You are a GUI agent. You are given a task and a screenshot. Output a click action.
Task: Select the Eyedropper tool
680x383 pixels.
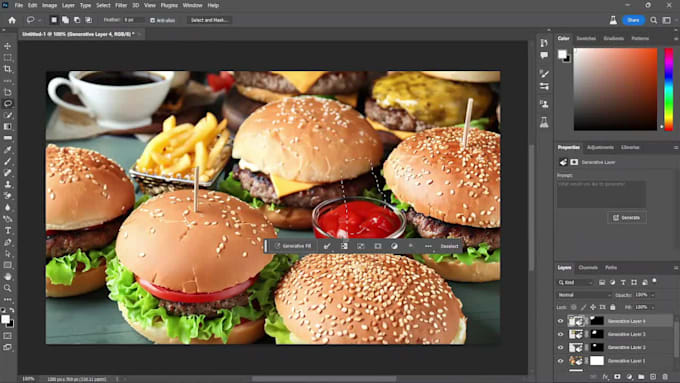pos(8,150)
